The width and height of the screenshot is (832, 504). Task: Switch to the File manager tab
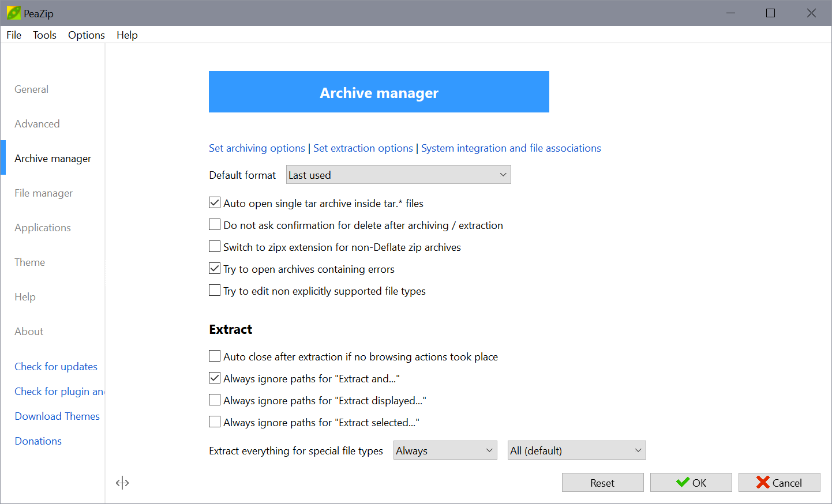(44, 193)
